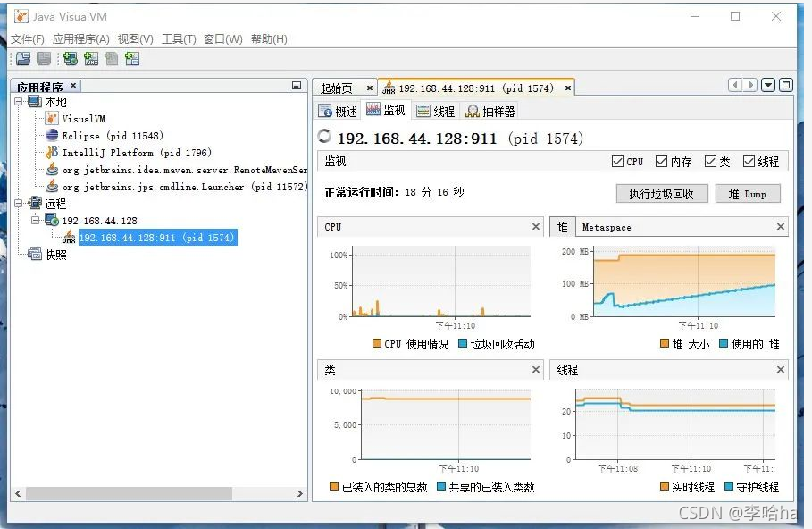Click the 堆 大小 legend swatch

pos(665,343)
